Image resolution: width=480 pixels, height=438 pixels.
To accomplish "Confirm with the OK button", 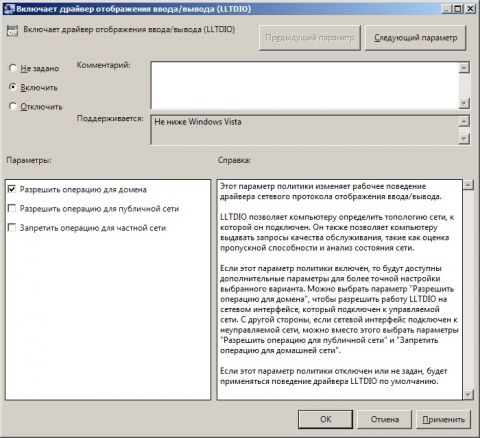I will click(325, 419).
